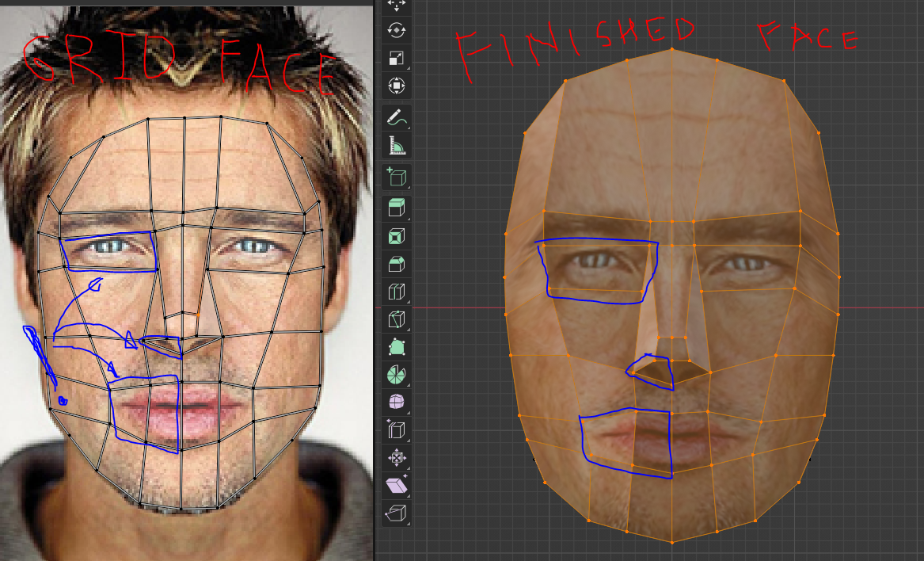Image resolution: width=924 pixels, height=561 pixels.
Task: Select the Spin tool
Action: coord(397,375)
